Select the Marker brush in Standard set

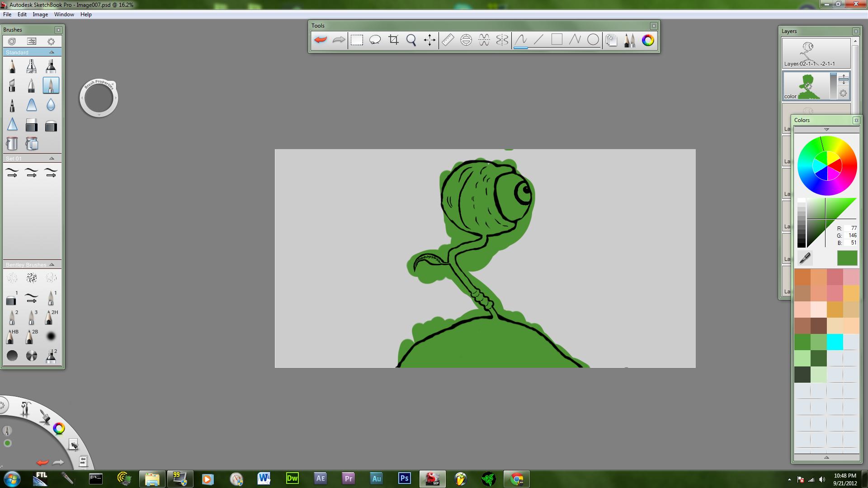51,66
